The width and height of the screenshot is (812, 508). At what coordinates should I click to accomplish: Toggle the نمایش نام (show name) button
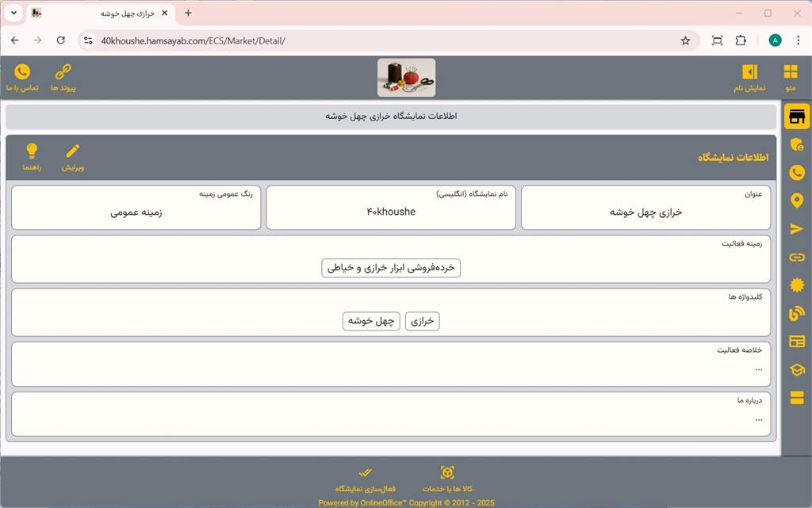[x=749, y=78]
